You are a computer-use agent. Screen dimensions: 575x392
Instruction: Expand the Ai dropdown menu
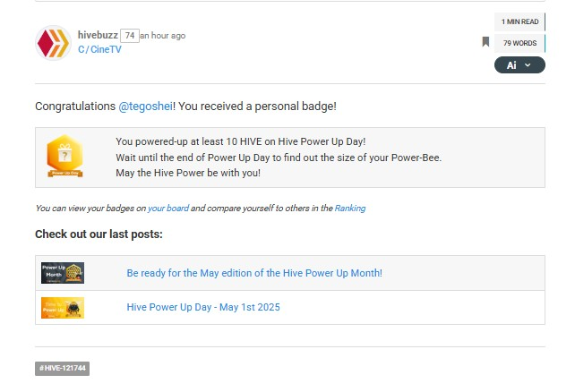click(x=519, y=65)
